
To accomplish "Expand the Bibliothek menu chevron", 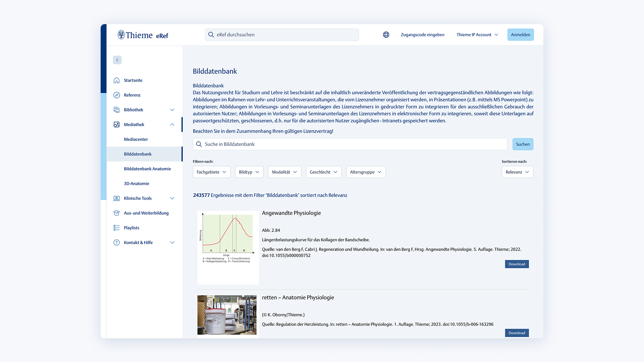I will pos(172,110).
